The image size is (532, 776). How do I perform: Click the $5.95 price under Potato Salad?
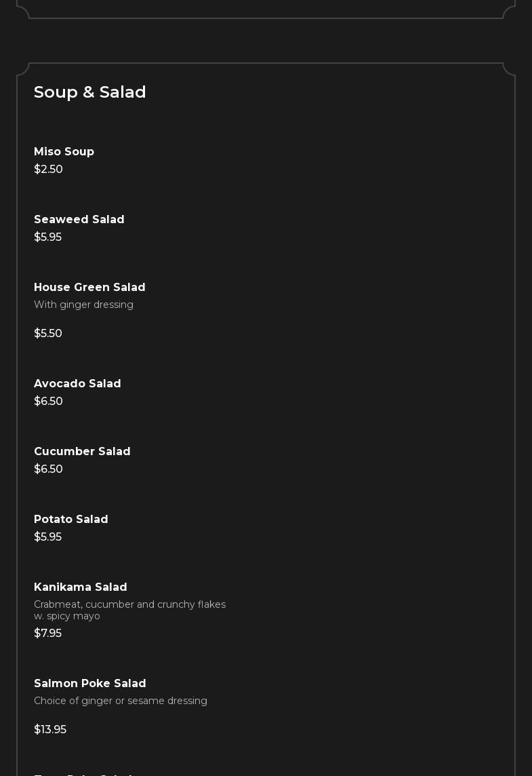coord(47,537)
